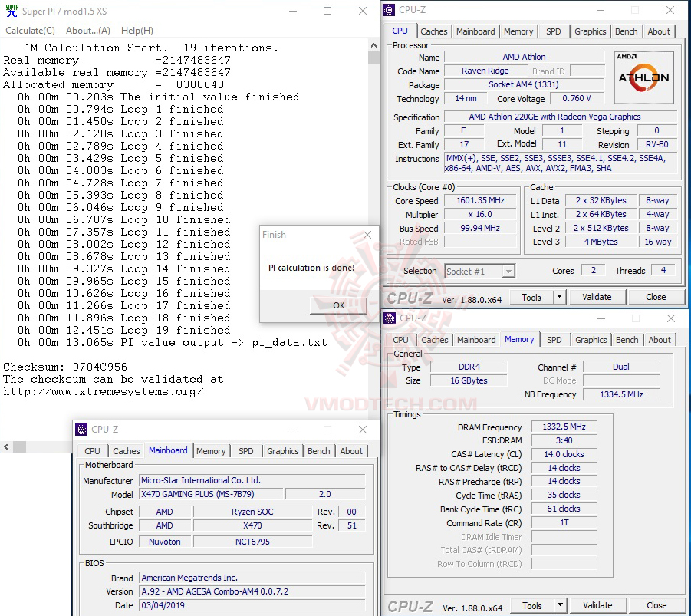Click the CPU-Z icon of the Mainboard window
This screenshot has width=691, height=616.
click(x=81, y=429)
